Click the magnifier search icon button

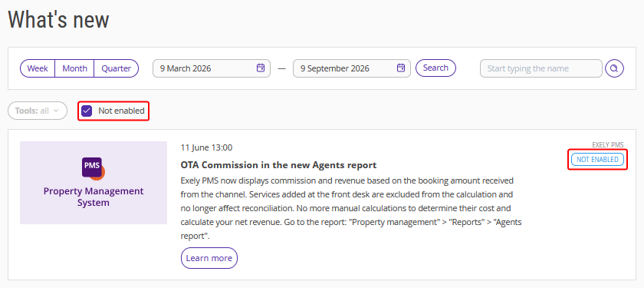click(x=614, y=68)
